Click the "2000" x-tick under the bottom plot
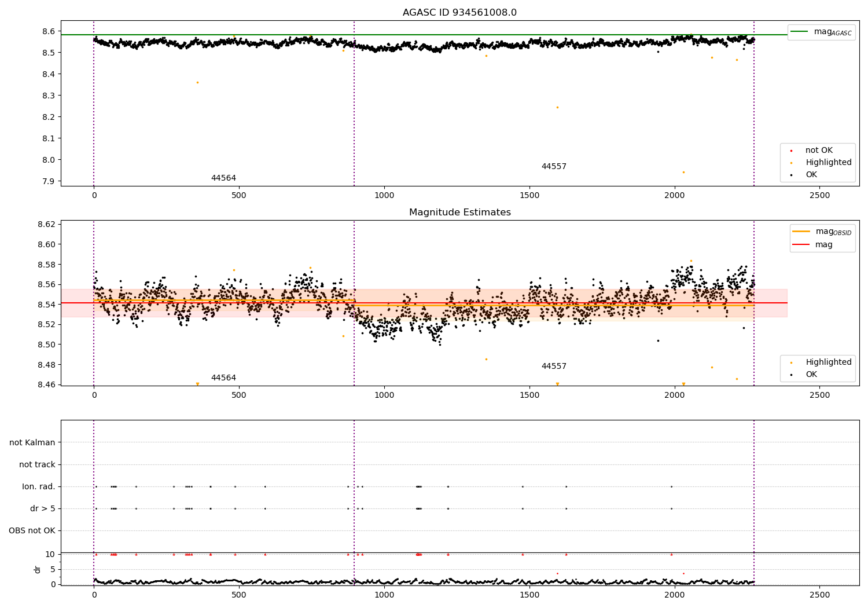The height and width of the screenshot is (608, 868). pyautogui.click(x=674, y=595)
